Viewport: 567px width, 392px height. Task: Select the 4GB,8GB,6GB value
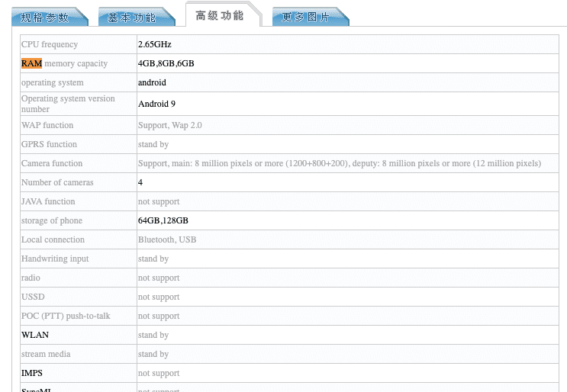pyautogui.click(x=166, y=63)
